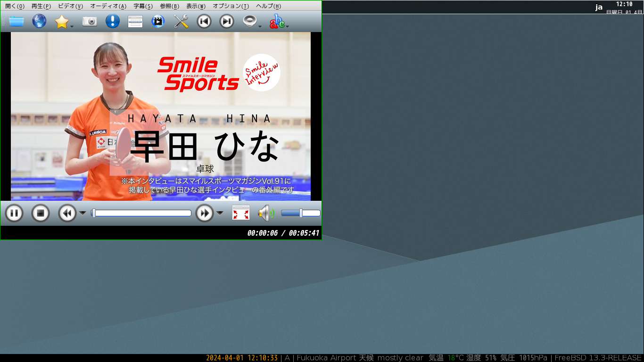Image resolution: width=644 pixels, height=362 pixels.
Task: Click the toolbar drag handle grip
Action: 3,21
